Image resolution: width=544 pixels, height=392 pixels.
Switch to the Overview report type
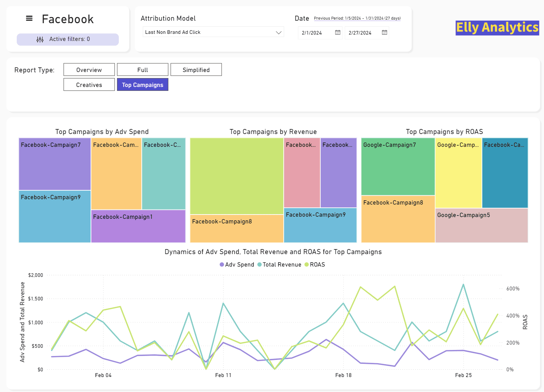pos(89,70)
